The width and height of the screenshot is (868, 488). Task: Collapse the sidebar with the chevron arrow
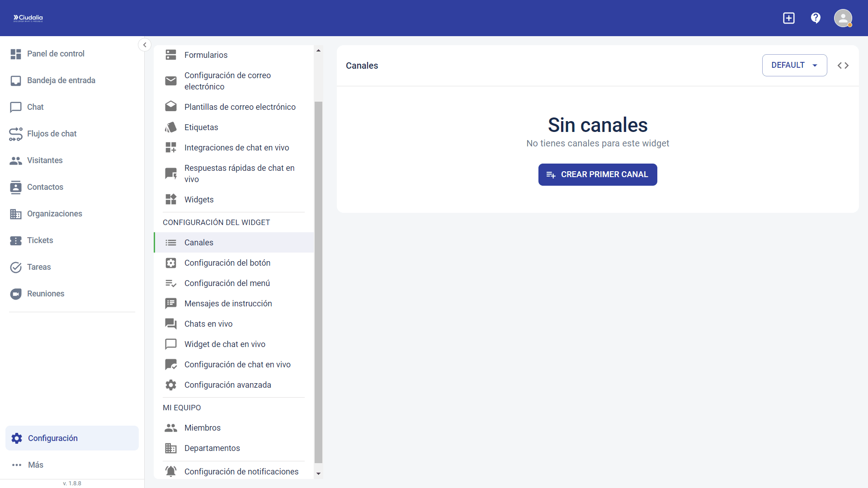pyautogui.click(x=145, y=45)
